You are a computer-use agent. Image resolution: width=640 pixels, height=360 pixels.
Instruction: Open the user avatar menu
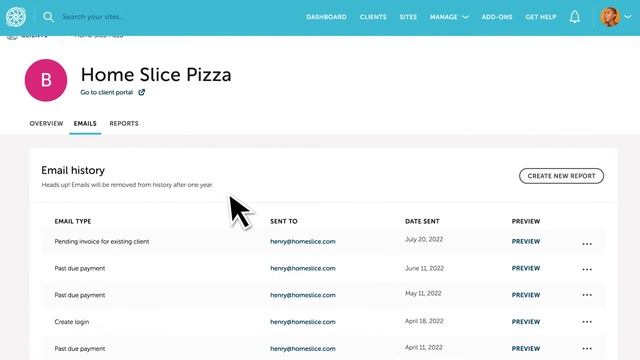coord(610,17)
